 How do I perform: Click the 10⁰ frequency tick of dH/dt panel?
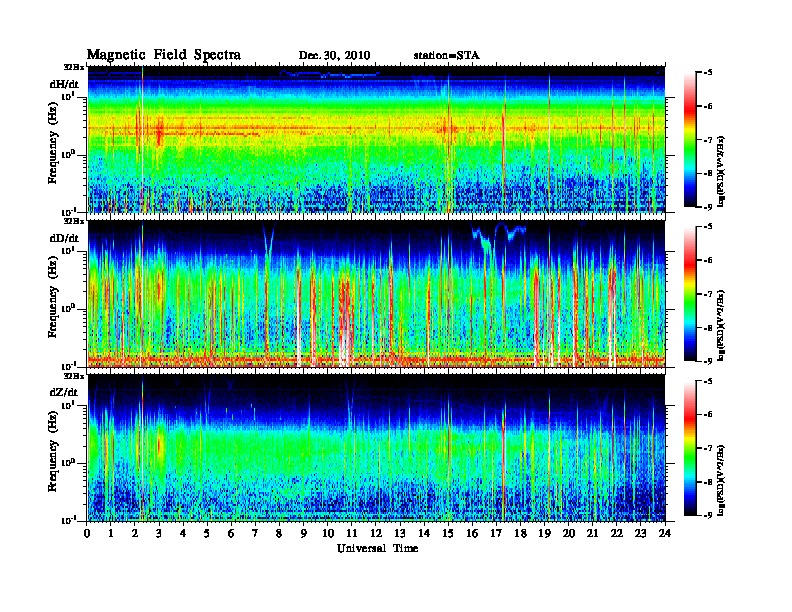pos(68,154)
